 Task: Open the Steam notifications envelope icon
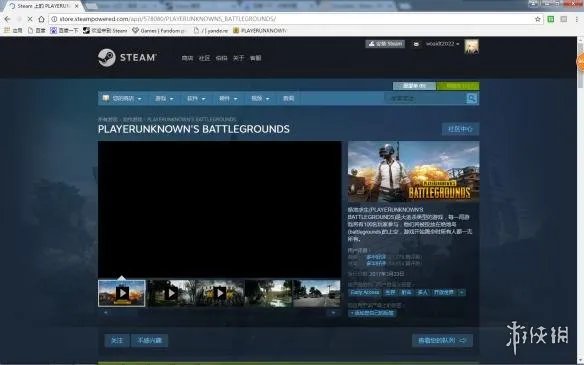pyautogui.click(x=416, y=44)
